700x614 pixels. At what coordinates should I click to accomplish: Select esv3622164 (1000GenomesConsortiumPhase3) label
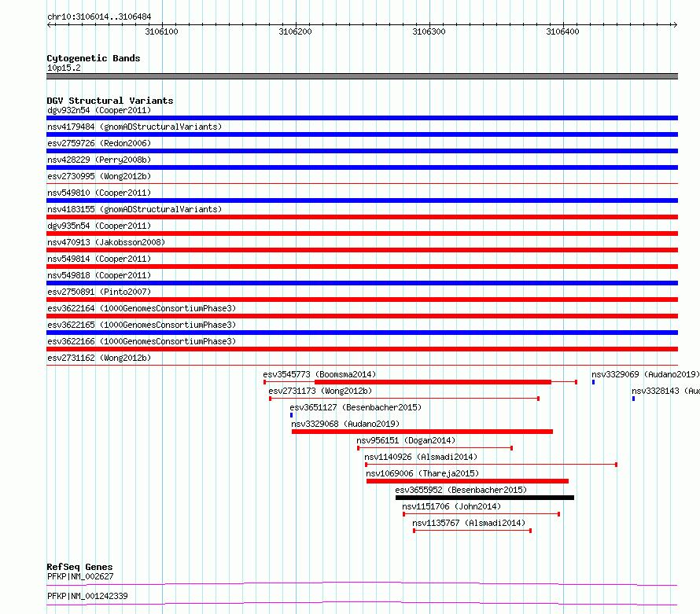[x=142, y=308]
